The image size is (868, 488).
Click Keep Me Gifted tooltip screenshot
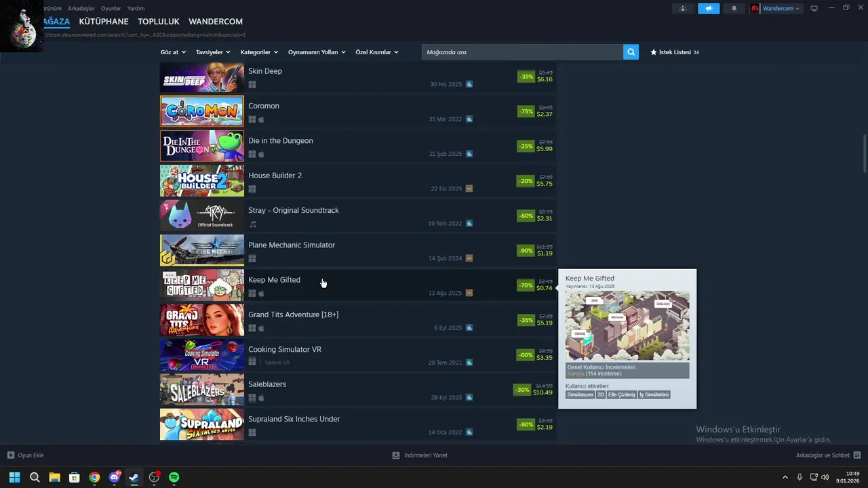[x=627, y=326]
